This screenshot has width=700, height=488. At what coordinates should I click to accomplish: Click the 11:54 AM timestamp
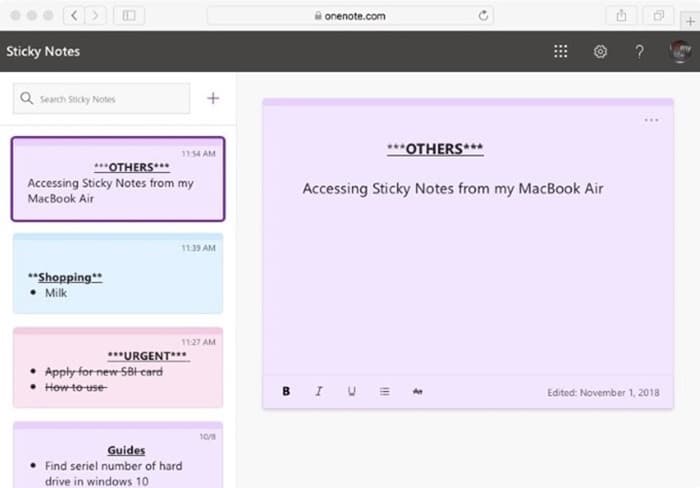click(198, 154)
